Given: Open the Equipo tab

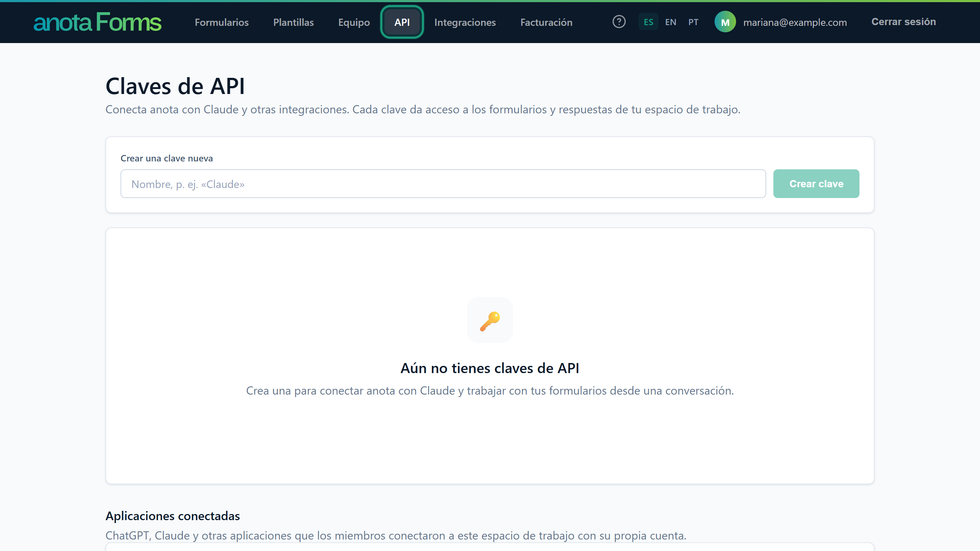Looking at the screenshot, I should [354, 22].
